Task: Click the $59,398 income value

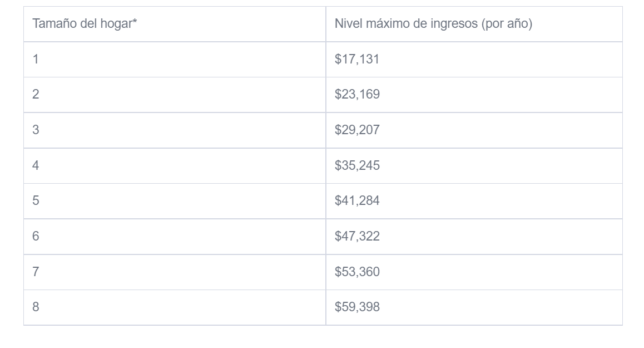Action: [x=357, y=307]
